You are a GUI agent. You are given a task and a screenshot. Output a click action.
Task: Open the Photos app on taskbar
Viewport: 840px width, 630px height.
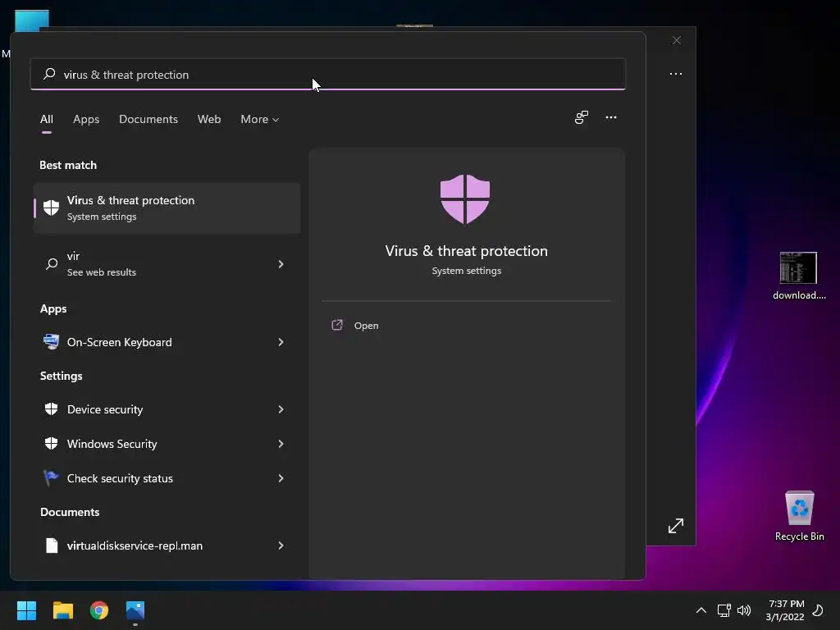tap(135, 610)
